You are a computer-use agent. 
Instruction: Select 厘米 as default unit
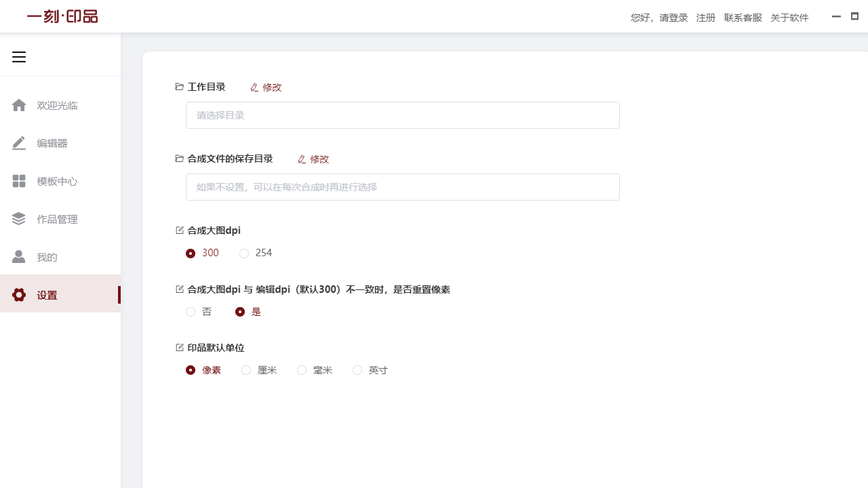(246, 370)
